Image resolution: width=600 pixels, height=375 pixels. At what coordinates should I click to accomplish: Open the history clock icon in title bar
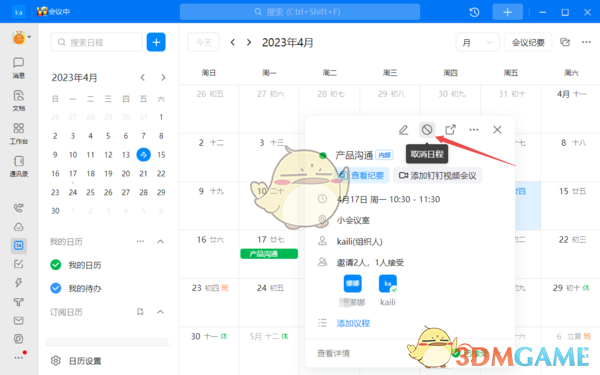tap(474, 12)
